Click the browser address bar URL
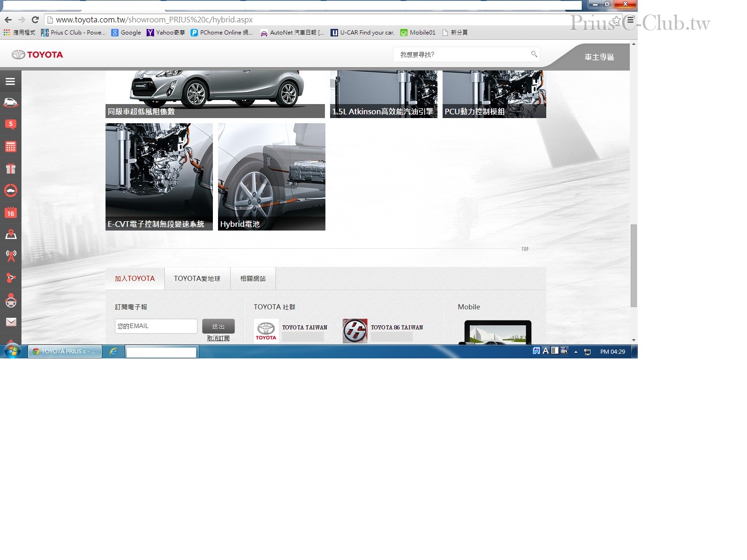This screenshot has width=747, height=560. 154,20
